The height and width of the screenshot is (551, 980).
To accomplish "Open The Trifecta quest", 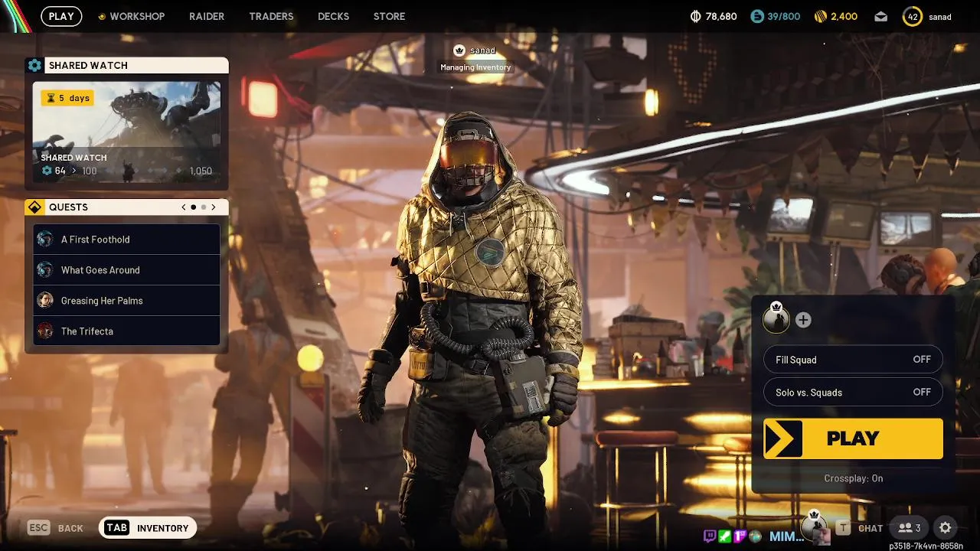I will pyautogui.click(x=126, y=331).
